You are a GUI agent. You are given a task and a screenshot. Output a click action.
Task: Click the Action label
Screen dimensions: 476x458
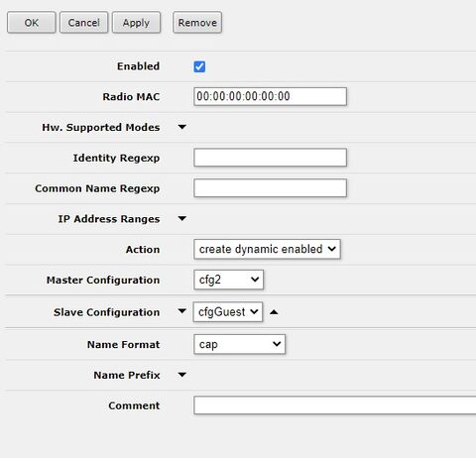click(x=143, y=250)
